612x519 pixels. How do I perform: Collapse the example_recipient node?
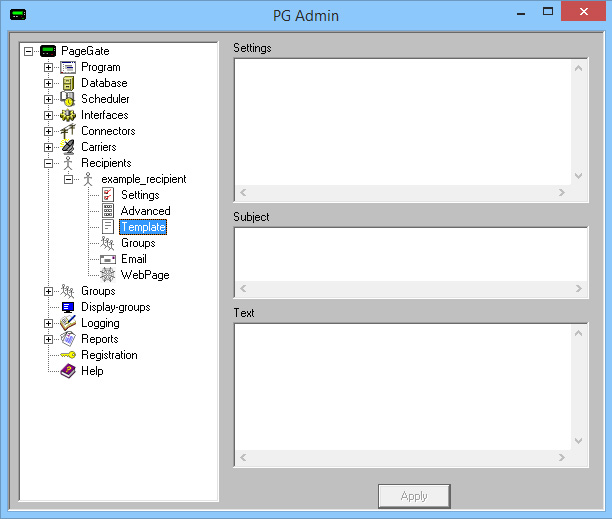click(68, 180)
